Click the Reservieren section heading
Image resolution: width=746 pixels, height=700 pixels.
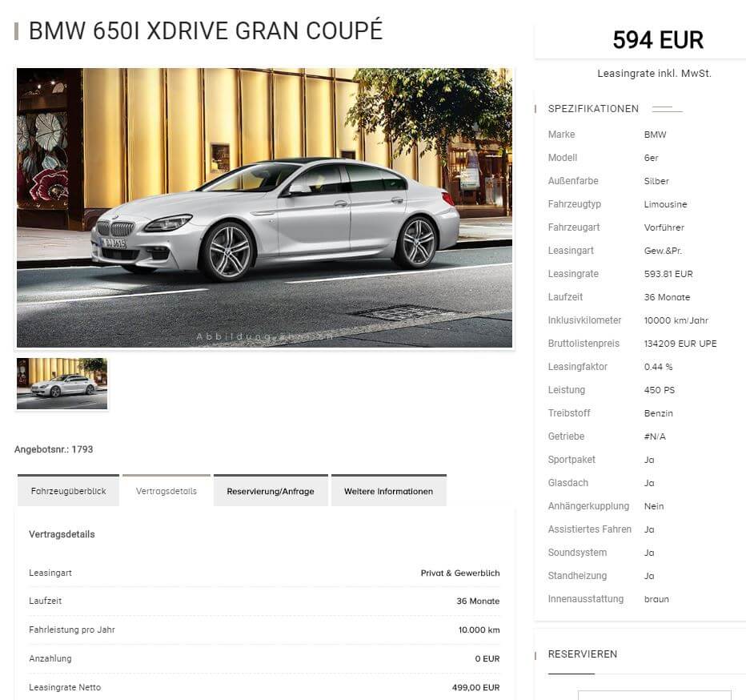pos(583,654)
